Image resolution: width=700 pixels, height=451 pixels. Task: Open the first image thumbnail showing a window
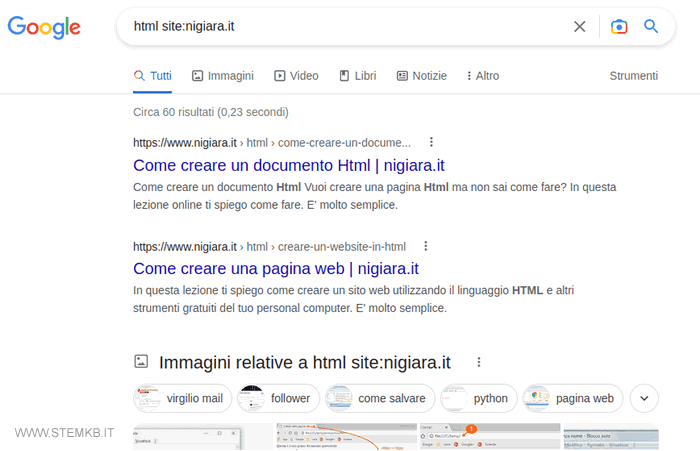[x=203, y=437]
